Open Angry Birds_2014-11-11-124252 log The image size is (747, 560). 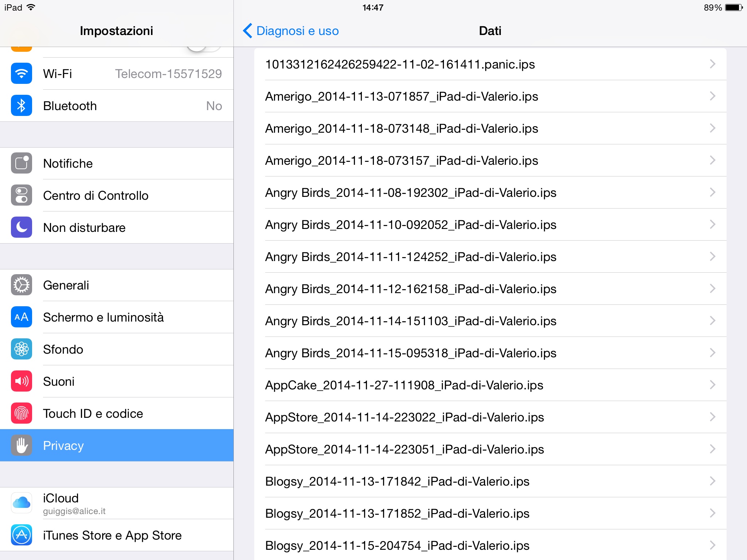pyautogui.click(x=490, y=257)
